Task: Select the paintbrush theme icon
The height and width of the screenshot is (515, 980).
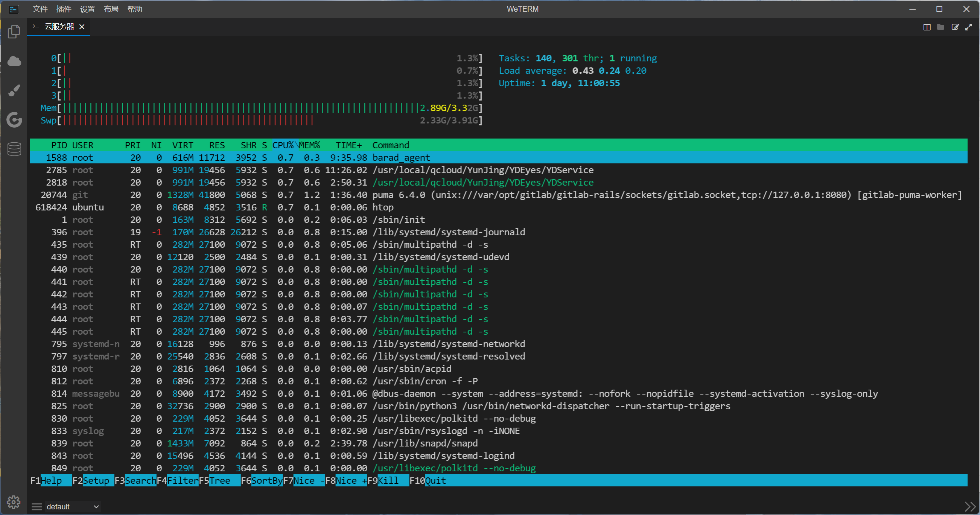Action: click(14, 91)
